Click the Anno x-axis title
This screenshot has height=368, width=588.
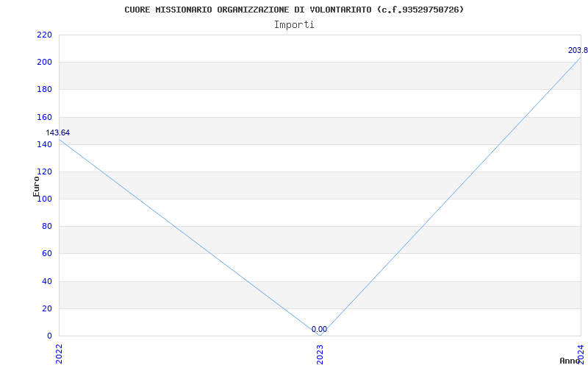pos(570,361)
